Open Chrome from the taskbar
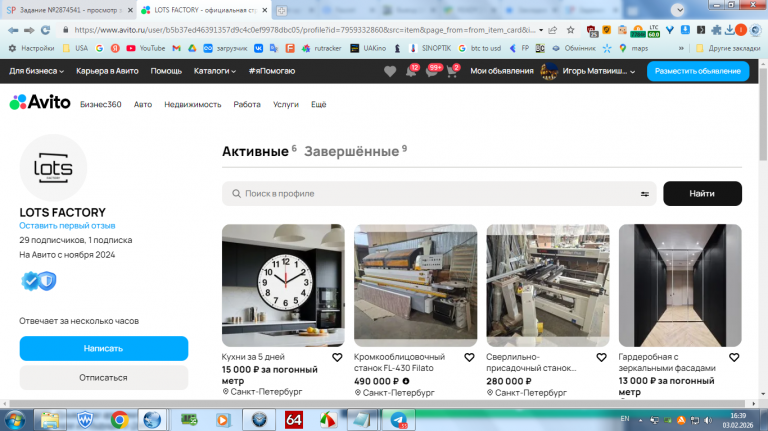Viewport: 768px width, 431px height. pyautogui.click(x=120, y=420)
